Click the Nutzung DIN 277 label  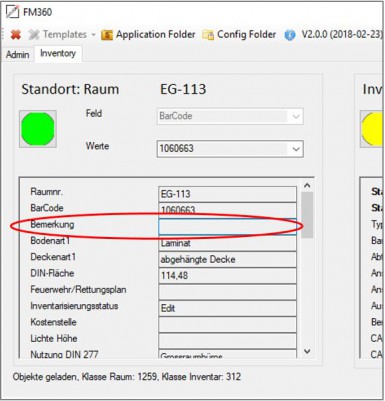pos(64,354)
